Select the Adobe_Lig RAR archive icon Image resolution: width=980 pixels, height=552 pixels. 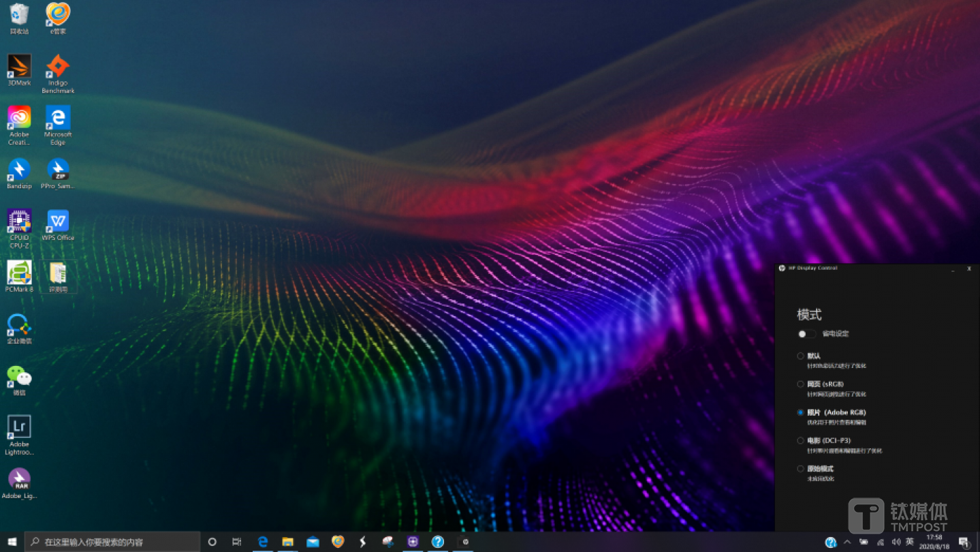click(x=19, y=483)
